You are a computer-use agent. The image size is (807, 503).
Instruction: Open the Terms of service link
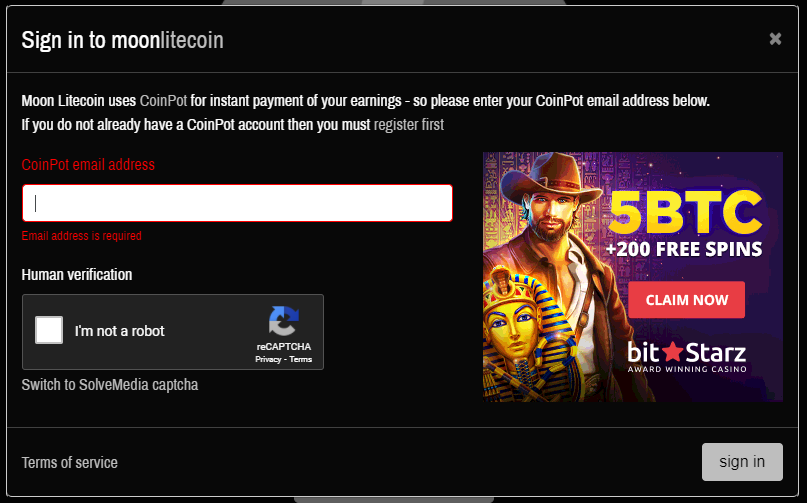pyautogui.click(x=69, y=462)
